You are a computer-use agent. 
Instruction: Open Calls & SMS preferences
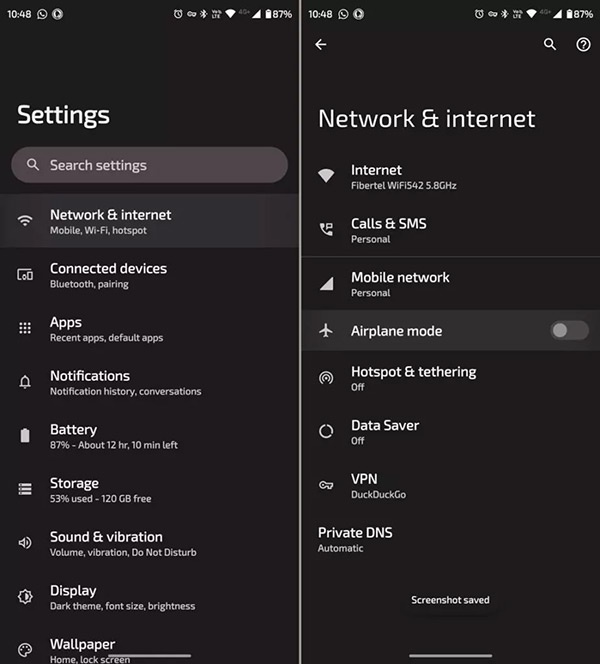point(388,230)
